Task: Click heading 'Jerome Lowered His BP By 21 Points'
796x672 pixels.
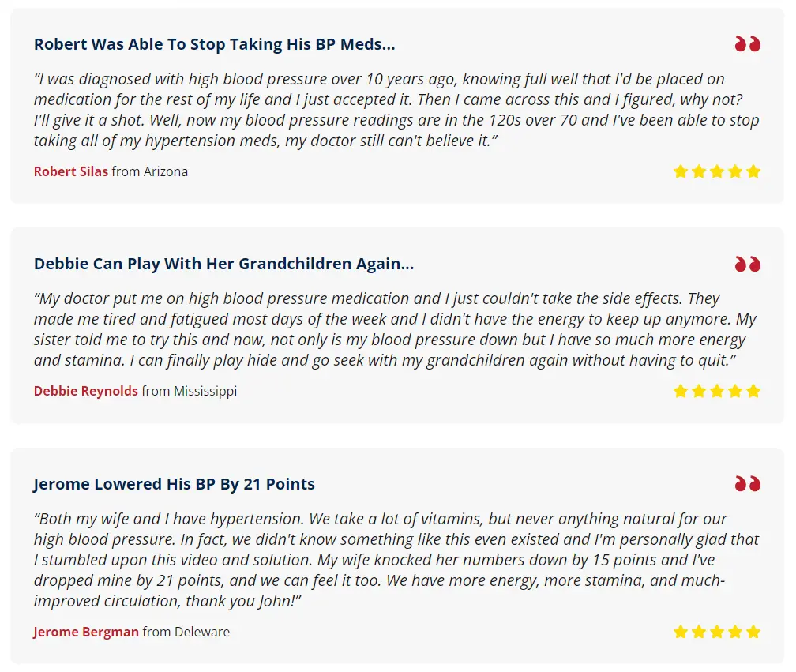Action: (175, 484)
